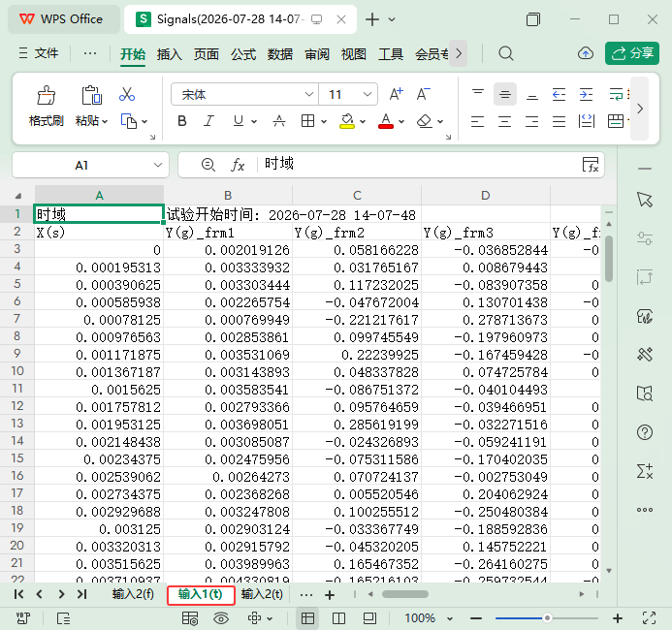Increase font size with A+ icon

(x=396, y=94)
